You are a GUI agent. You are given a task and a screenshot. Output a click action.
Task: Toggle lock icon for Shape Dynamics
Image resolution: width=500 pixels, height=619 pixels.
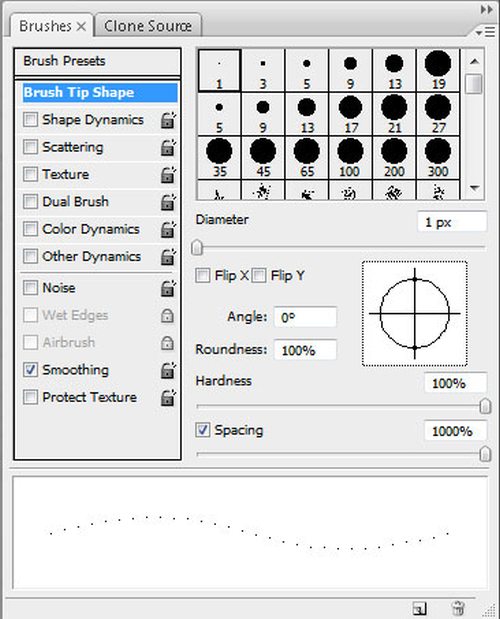point(168,120)
